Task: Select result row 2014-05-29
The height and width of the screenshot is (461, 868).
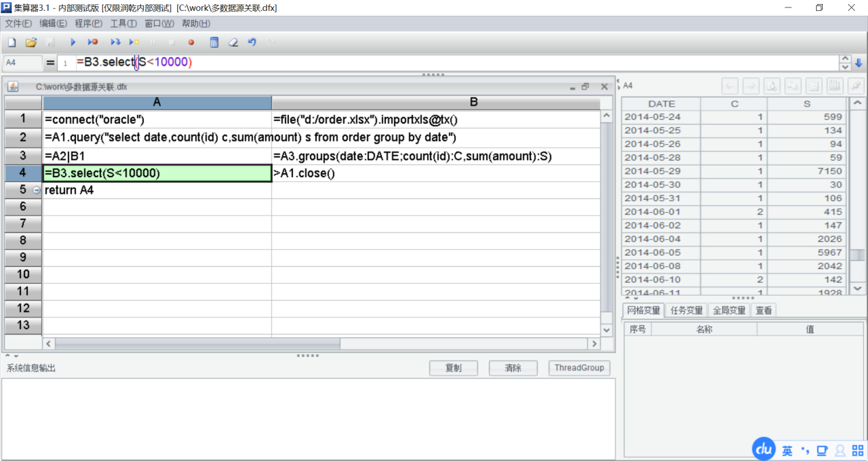Action: [734, 171]
